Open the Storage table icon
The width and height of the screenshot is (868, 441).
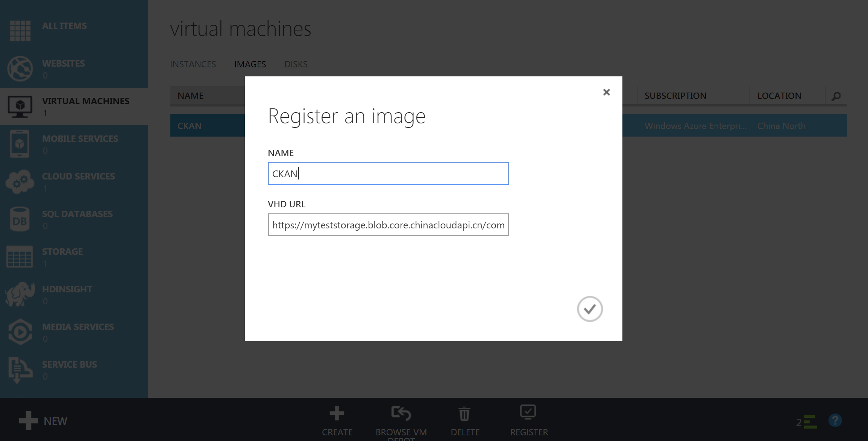20,257
